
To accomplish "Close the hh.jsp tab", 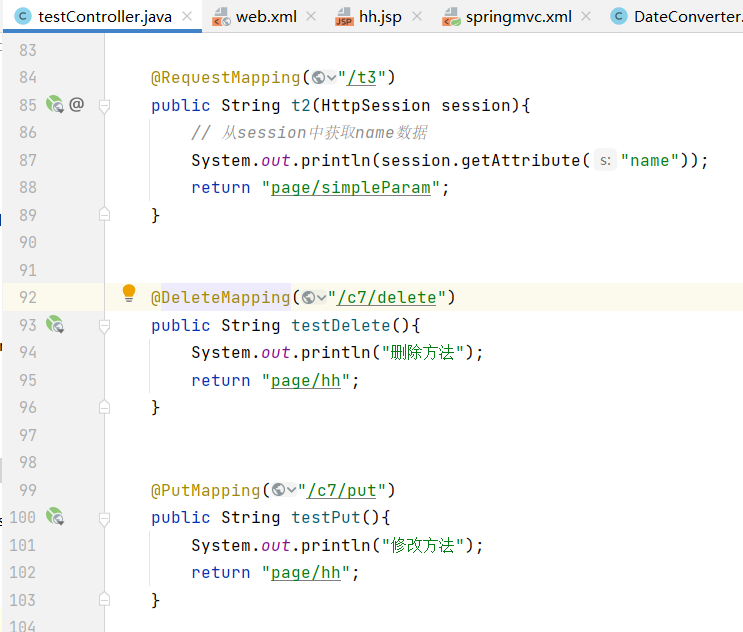I will (x=417, y=17).
